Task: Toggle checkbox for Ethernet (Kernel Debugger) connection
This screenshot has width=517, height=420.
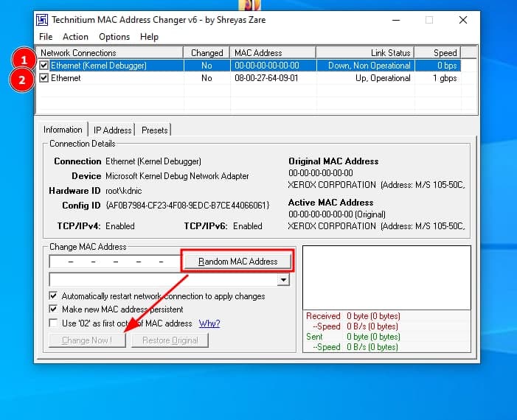Action: pos(44,66)
